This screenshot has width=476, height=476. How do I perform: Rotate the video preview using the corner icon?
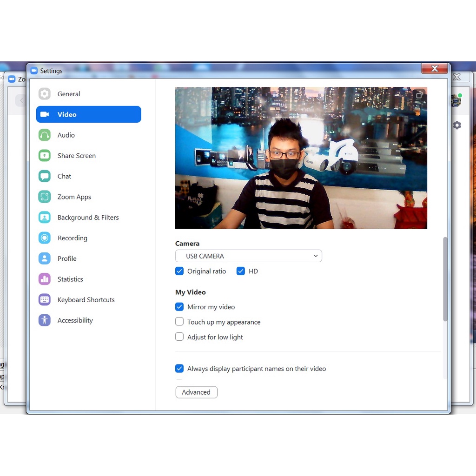coord(419,95)
